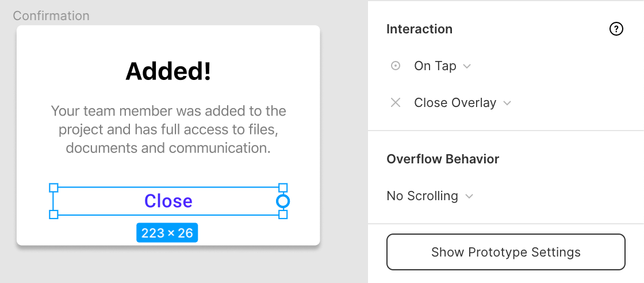This screenshot has width=644, height=283.
Task: Select the top-right selection handle of Close layer
Action: pos(282,188)
